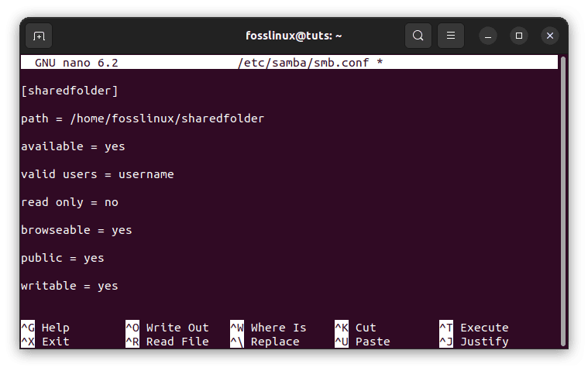Click the ^R Read File shortcut
Screen dimensions: 588x371
[x=167, y=342]
